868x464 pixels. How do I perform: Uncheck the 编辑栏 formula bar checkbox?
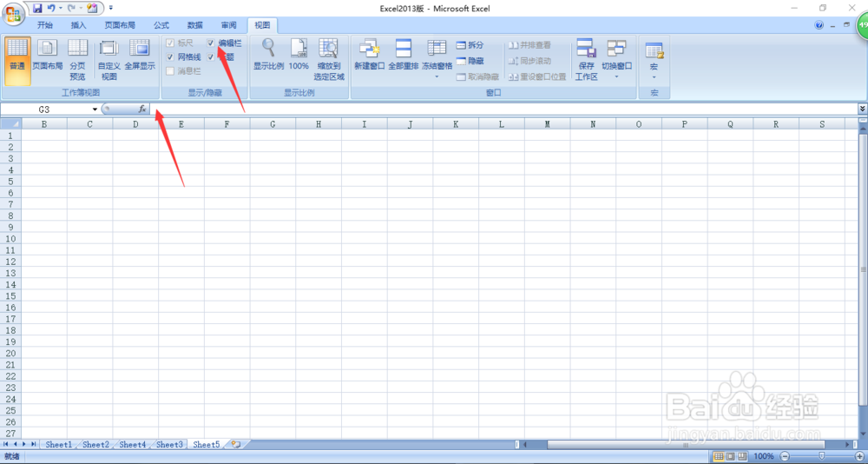click(x=211, y=43)
